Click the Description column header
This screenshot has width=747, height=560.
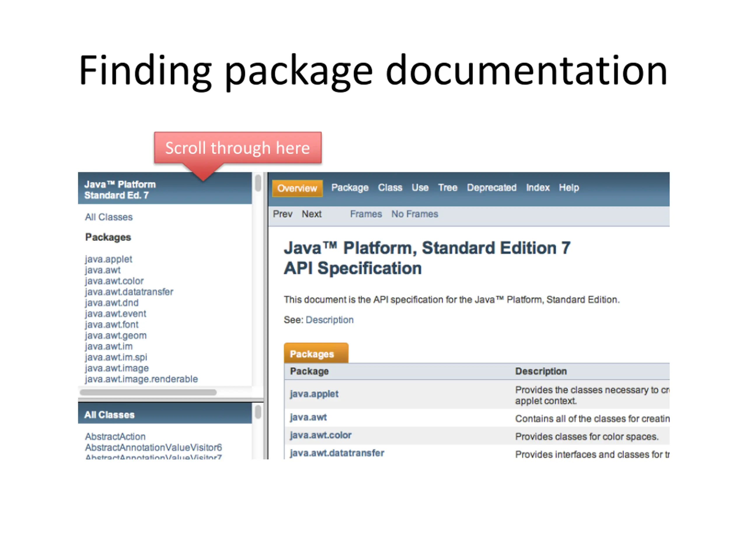pos(541,371)
